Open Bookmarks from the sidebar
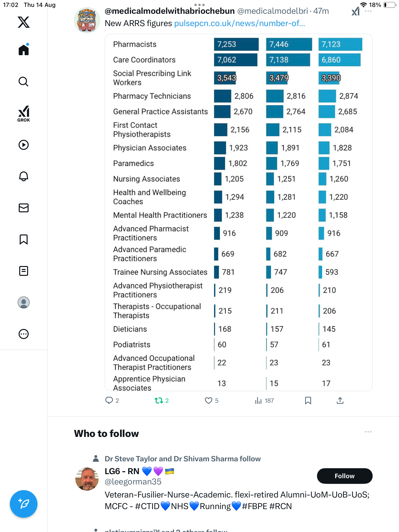The width and height of the screenshot is (399, 532). coord(24,239)
